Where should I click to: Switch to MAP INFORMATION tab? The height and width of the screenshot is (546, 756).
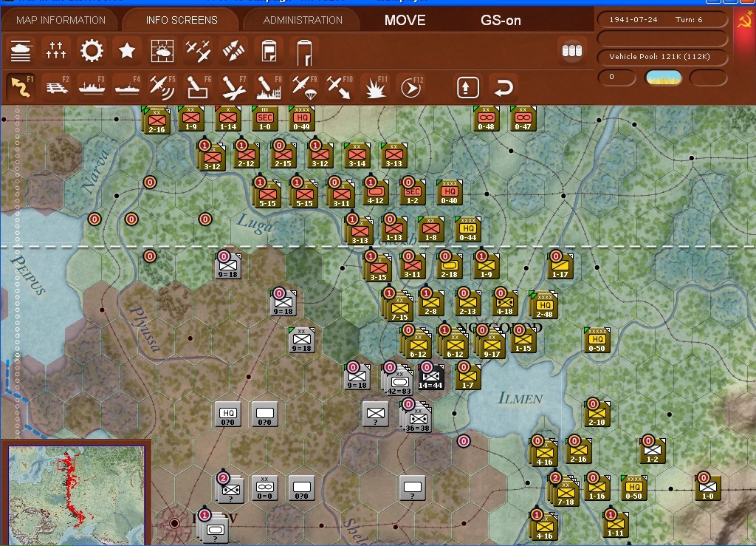[x=61, y=20]
